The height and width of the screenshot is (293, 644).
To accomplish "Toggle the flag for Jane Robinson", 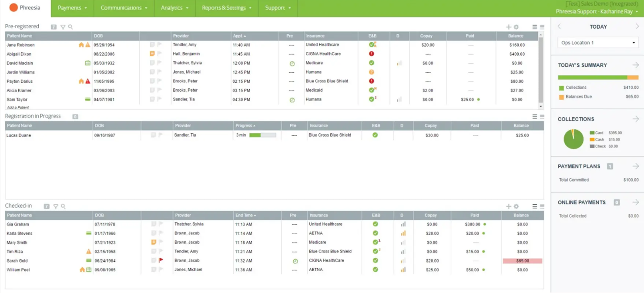I will pyautogui.click(x=160, y=45).
